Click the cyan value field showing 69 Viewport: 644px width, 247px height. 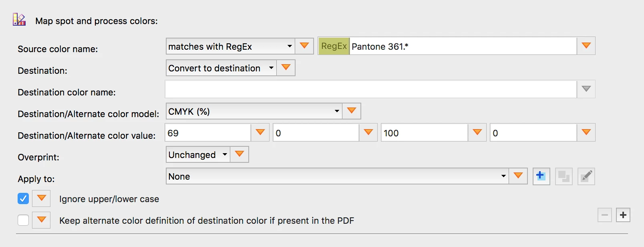point(208,133)
